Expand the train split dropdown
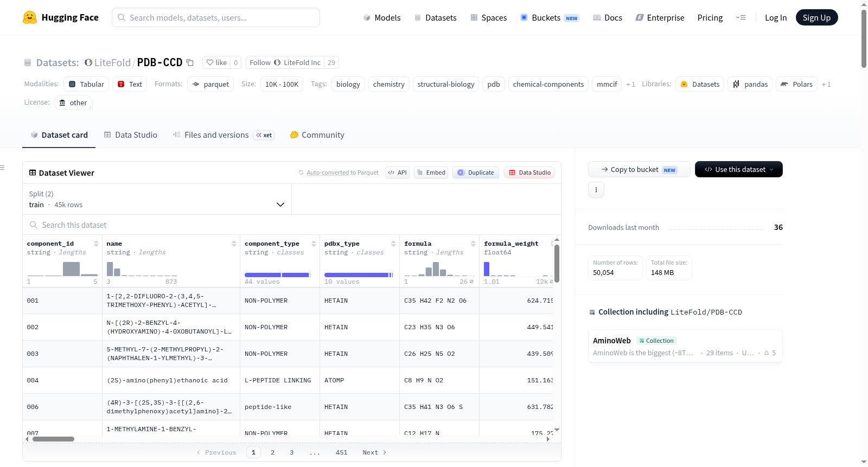This screenshot has width=868, height=467. [x=157, y=199]
